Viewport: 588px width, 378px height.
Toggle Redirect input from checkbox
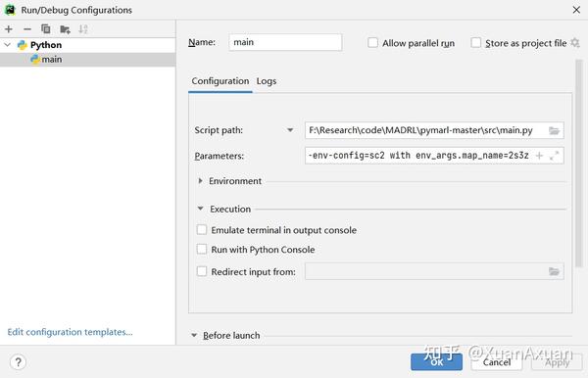(x=202, y=271)
